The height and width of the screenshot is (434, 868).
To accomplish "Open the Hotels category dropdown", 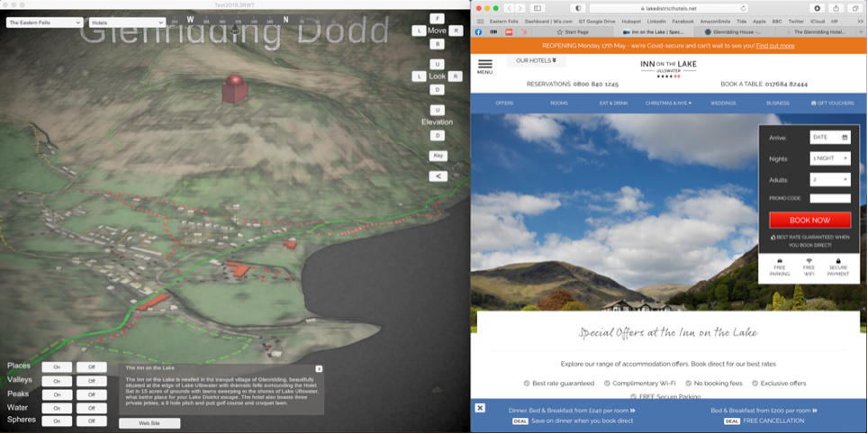I will [x=127, y=23].
